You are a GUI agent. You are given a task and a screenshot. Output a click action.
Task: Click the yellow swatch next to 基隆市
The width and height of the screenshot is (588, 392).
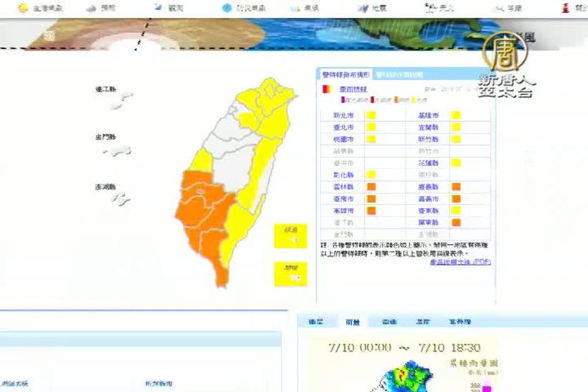pyautogui.click(x=455, y=115)
